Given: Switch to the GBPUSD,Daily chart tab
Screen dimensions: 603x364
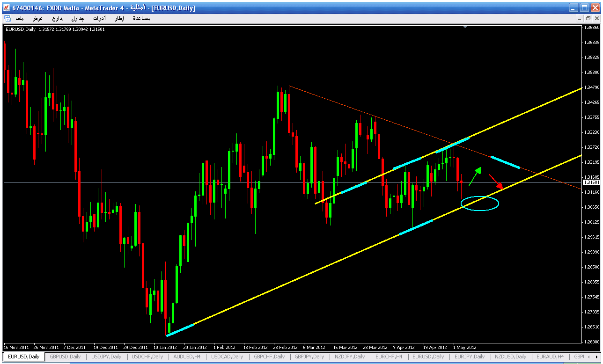Looking at the screenshot, I should point(65,357).
